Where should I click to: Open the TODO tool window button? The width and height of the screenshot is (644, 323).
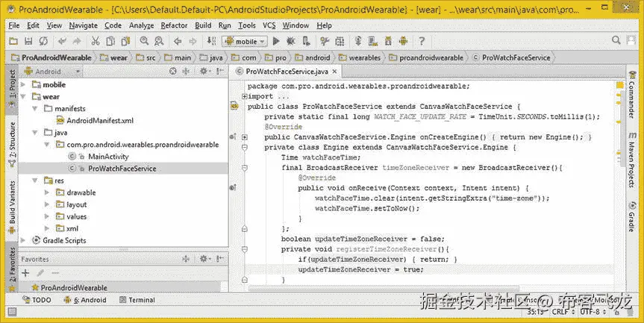coord(37,300)
